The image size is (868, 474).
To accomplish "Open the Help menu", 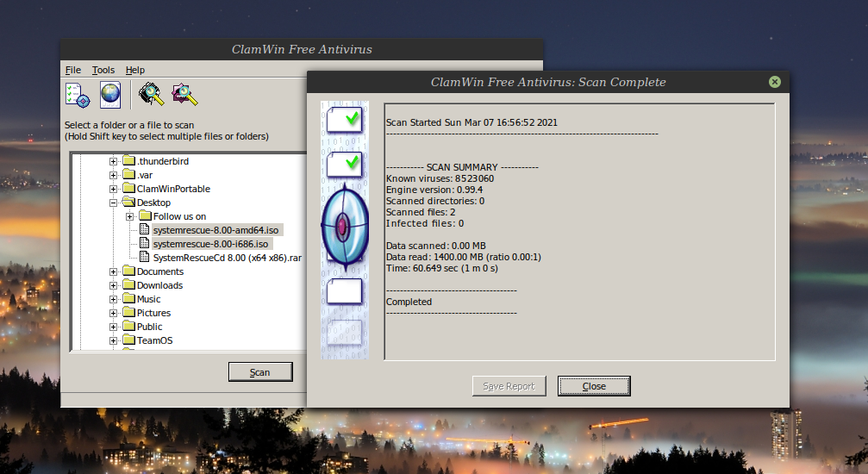I will (x=135, y=70).
